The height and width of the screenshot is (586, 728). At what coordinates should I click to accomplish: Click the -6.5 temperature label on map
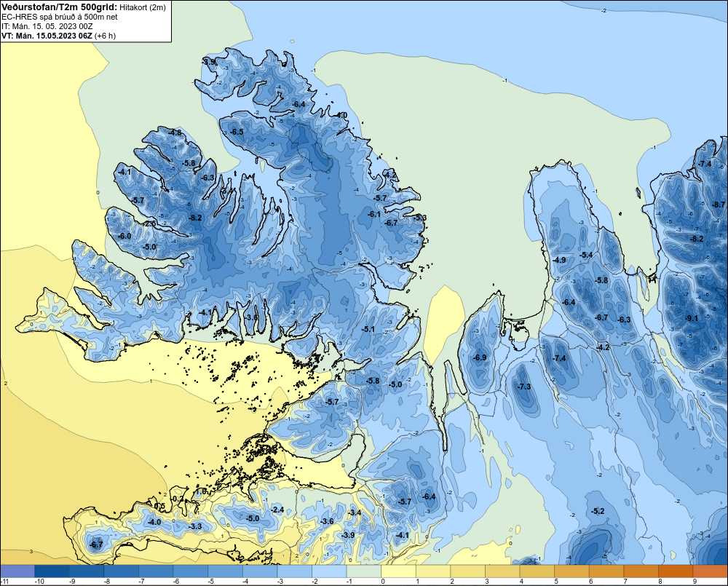(x=237, y=132)
